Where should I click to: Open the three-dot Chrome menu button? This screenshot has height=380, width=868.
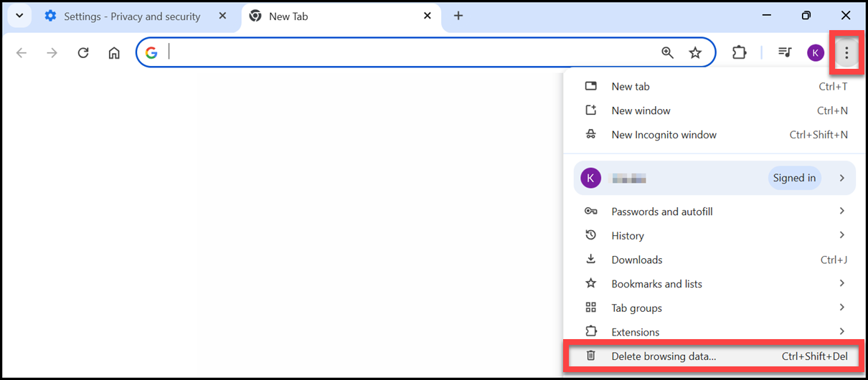[x=847, y=52]
